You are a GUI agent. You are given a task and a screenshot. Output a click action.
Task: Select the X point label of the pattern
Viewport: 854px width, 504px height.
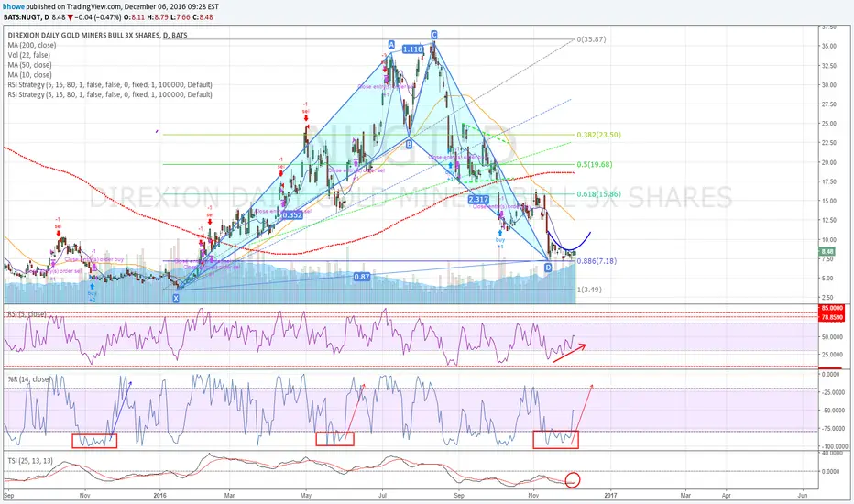[176, 298]
